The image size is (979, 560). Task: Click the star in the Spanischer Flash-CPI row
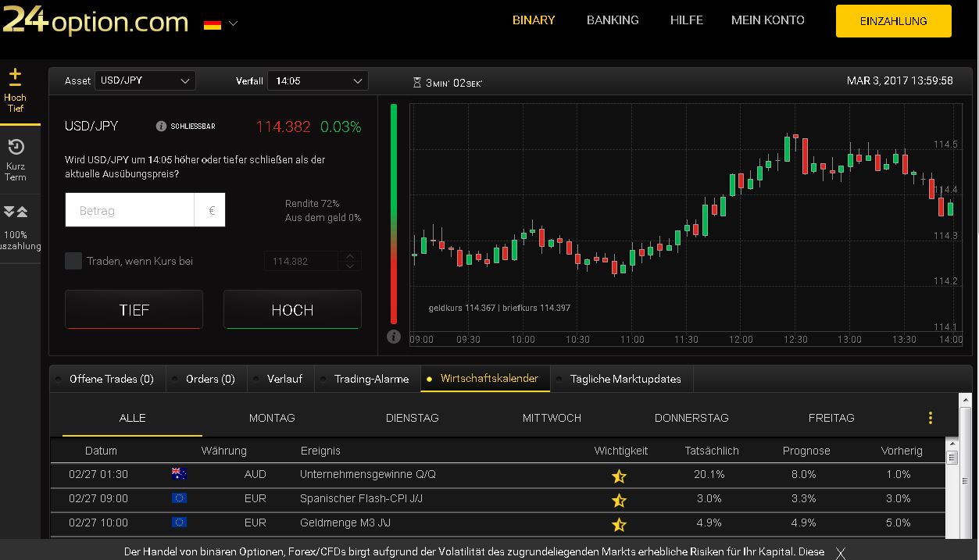pyautogui.click(x=619, y=500)
